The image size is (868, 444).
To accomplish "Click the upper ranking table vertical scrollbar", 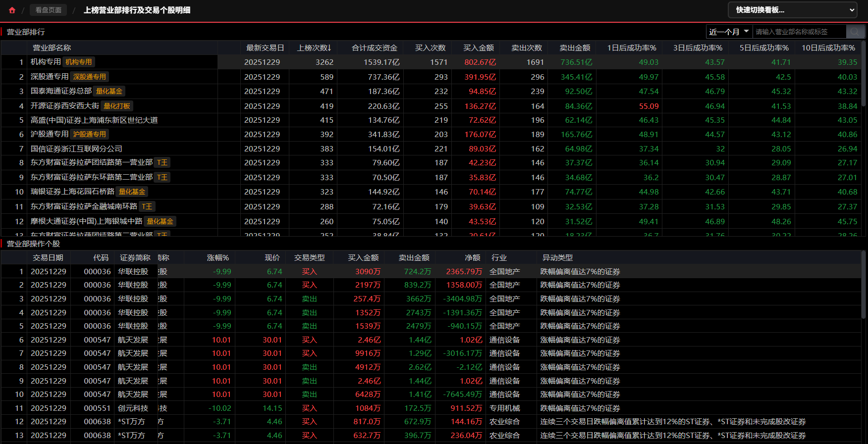I will click(864, 74).
